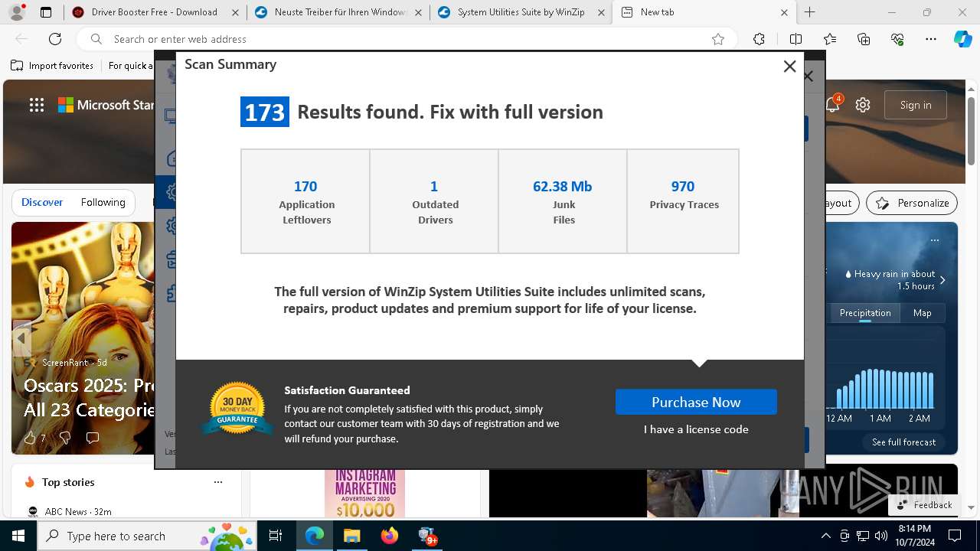Screen dimensions: 980x551
Task: Select the 170 Application Leftovers tile
Action: pyautogui.click(x=305, y=201)
